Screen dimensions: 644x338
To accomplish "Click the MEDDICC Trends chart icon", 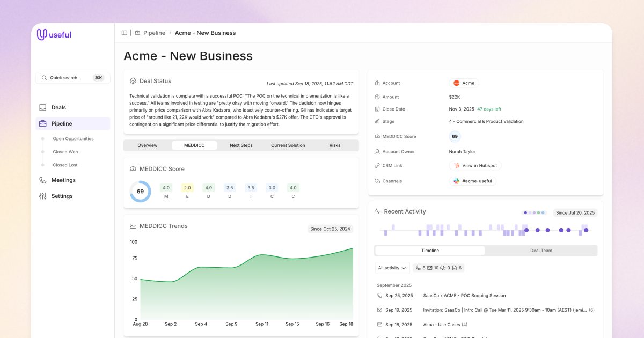I will click(x=133, y=226).
